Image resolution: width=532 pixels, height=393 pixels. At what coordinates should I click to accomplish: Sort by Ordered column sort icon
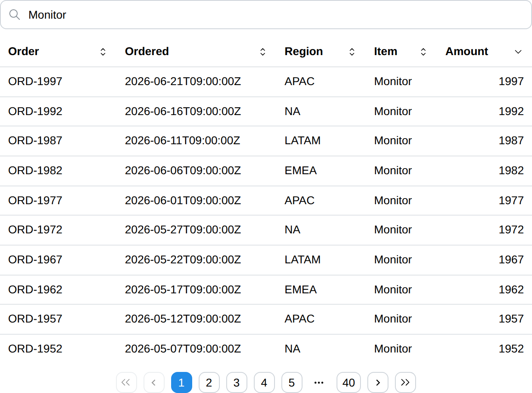point(263,51)
